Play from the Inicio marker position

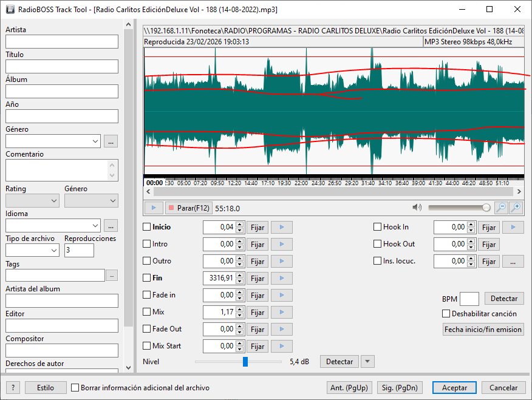281,228
